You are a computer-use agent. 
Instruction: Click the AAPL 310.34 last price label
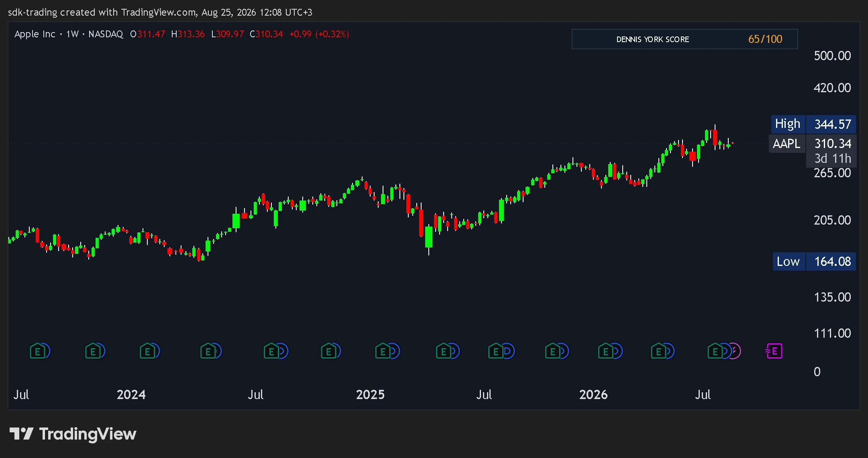tap(813, 143)
